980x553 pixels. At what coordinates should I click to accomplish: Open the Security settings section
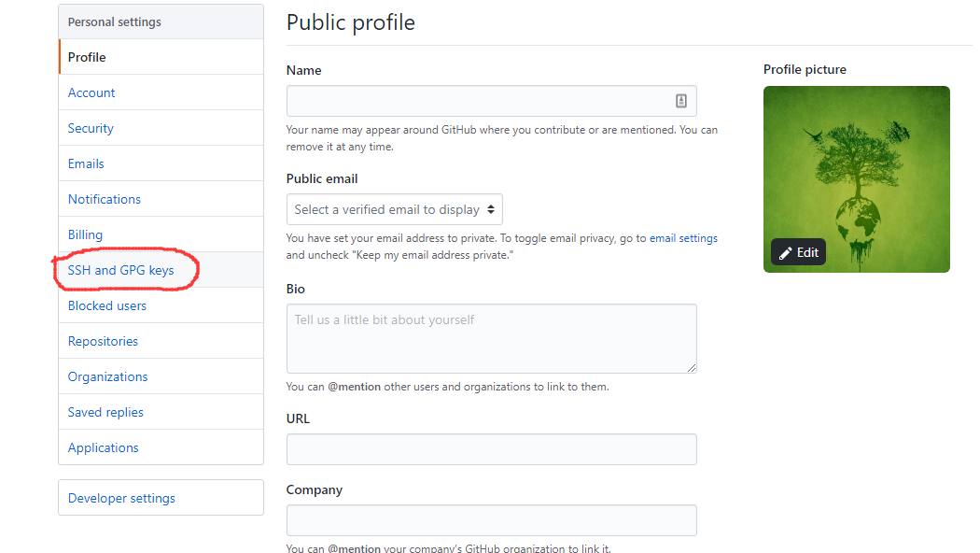(91, 128)
